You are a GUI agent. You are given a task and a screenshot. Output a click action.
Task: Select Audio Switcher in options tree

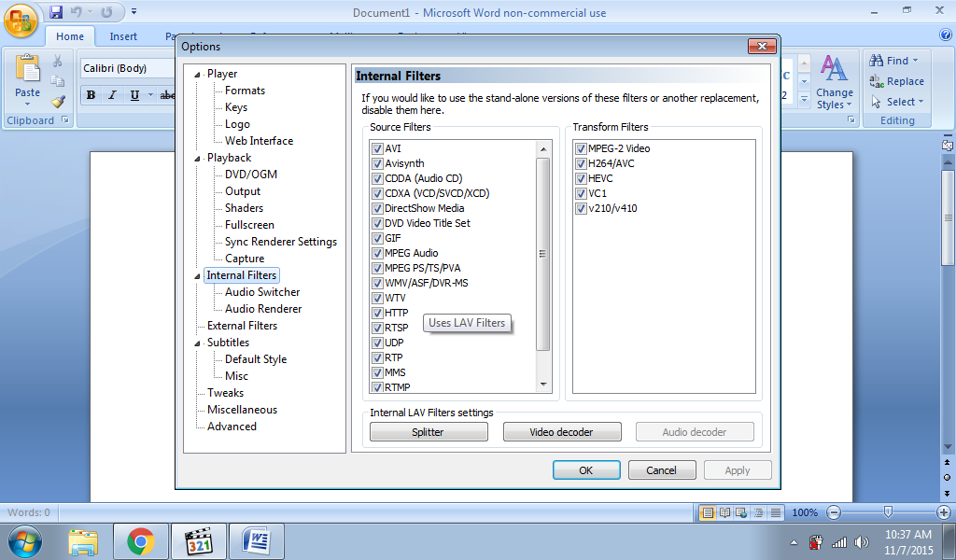[262, 292]
